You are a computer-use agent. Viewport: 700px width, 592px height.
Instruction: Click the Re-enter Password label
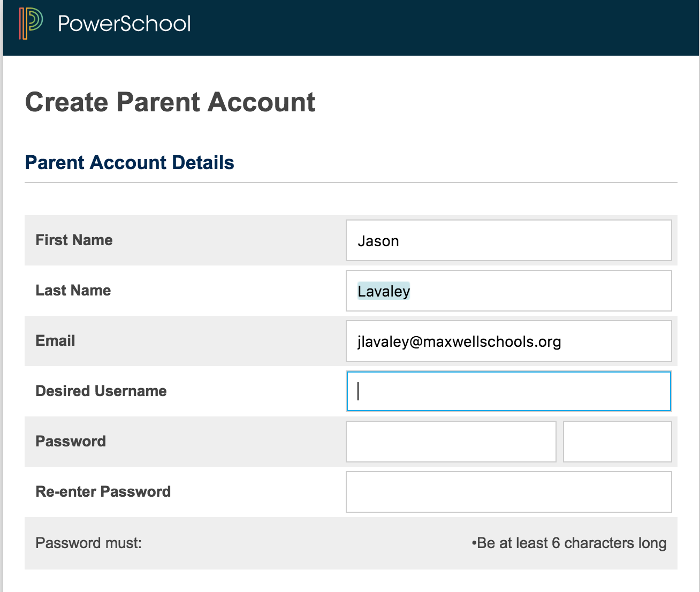pos(103,492)
